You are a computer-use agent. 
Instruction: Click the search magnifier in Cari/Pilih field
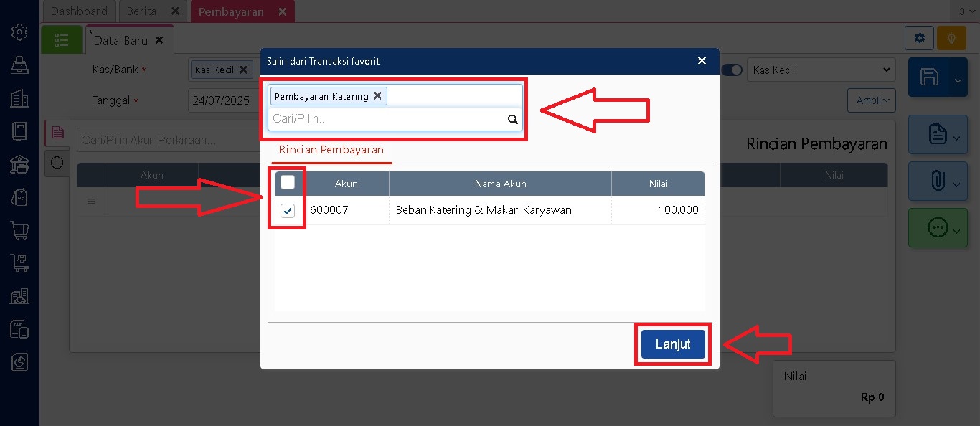(513, 120)
